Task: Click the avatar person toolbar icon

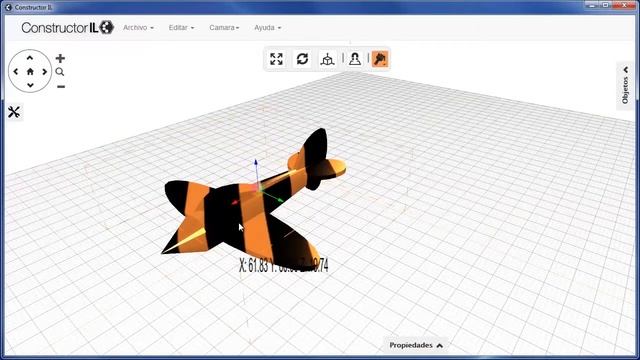Action: (355, 59)
